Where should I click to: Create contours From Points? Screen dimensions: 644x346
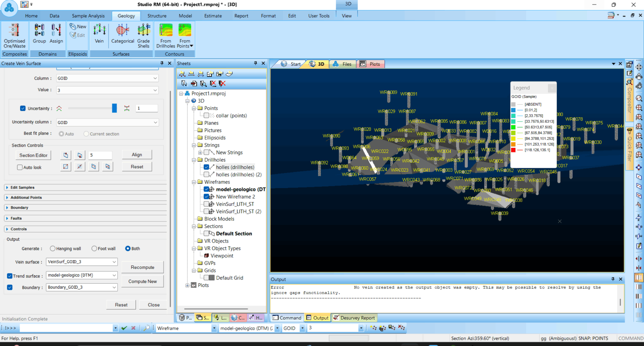(x=185, y=36)
